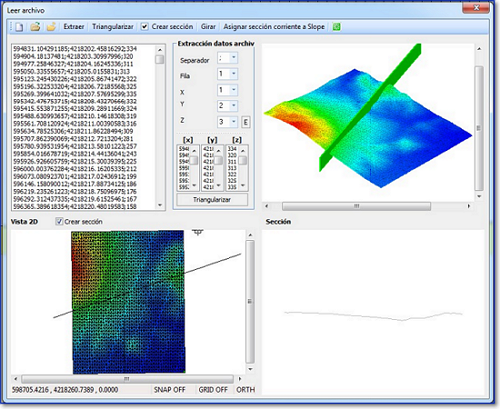Click the 3D view right scroll arrow
Viewport: 500px width, 409px height.
(469, 206)
